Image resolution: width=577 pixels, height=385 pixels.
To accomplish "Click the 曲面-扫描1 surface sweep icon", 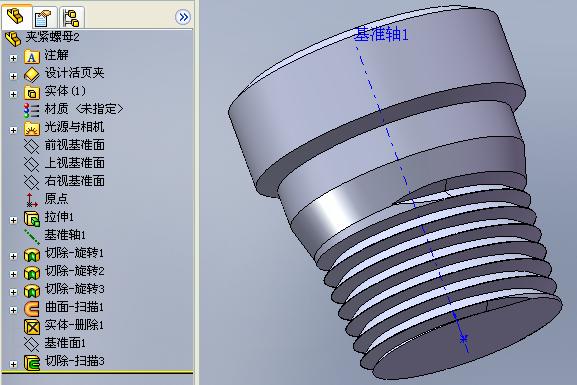I will click(32, 308).
